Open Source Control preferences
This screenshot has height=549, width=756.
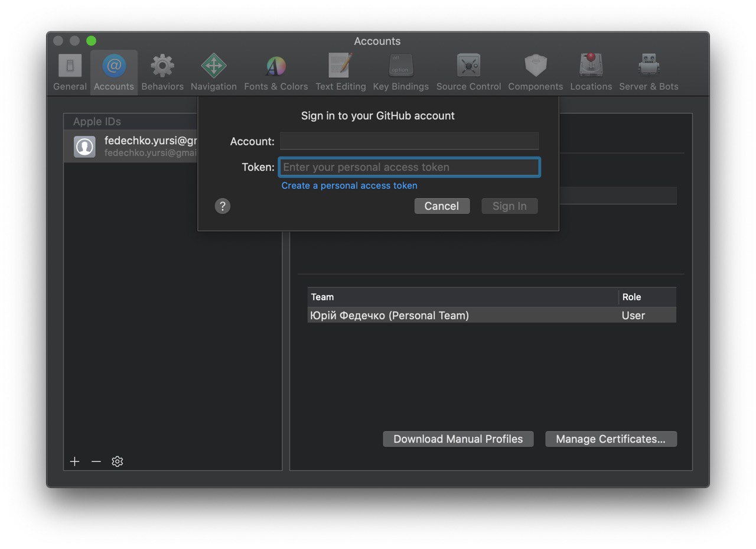point(468,72)
